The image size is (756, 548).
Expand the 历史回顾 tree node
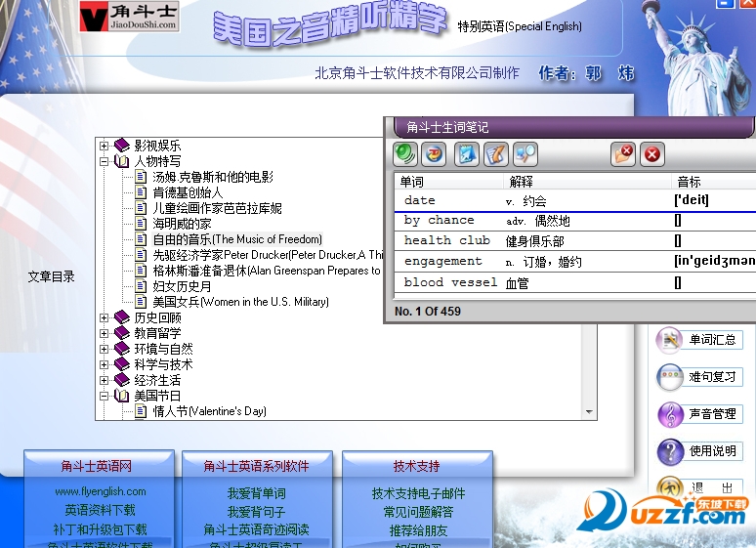click(104, 317)
